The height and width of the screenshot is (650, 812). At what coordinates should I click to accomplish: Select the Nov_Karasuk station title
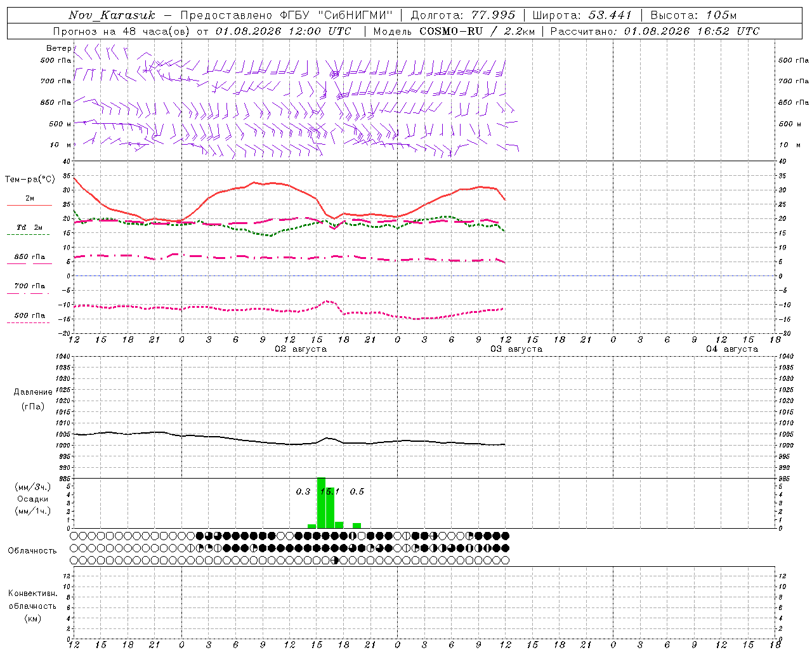tap(112, 15)
